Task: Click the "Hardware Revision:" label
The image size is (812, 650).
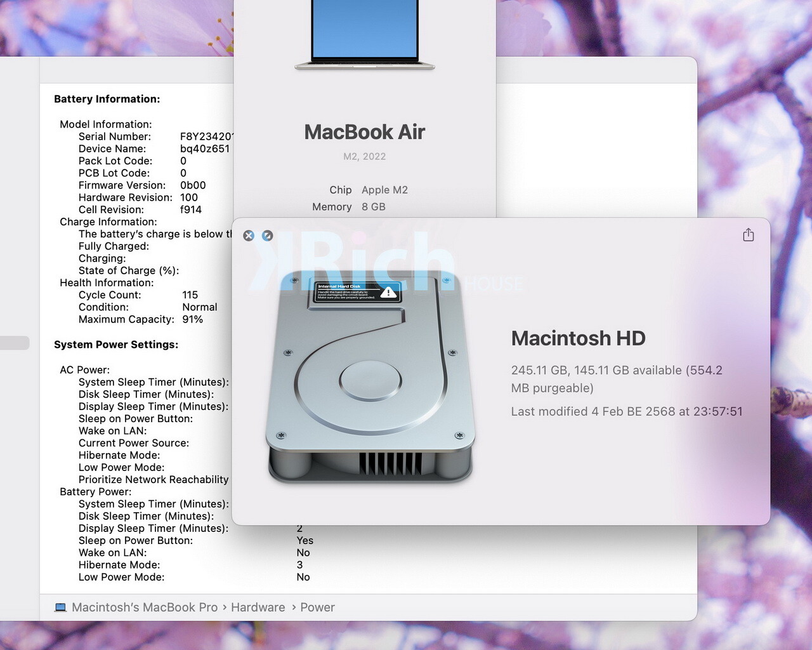Action: pyautogui.click(x=126, y=197)
